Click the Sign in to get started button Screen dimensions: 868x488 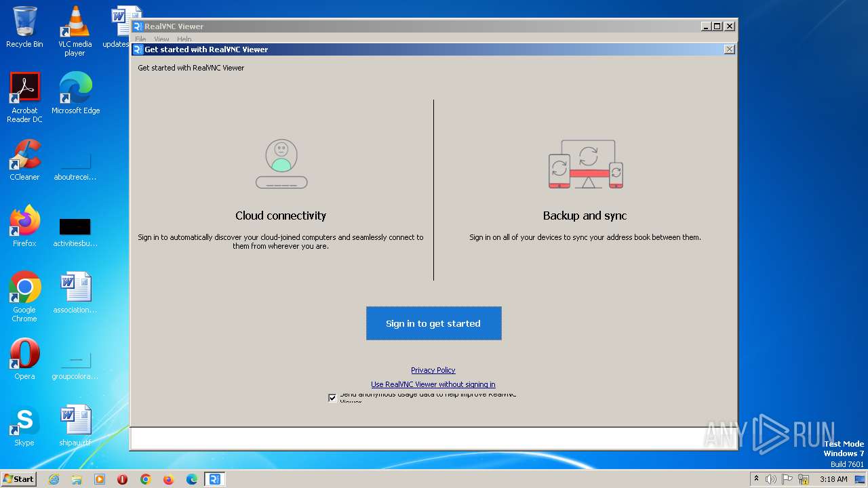tap(433, 323)
